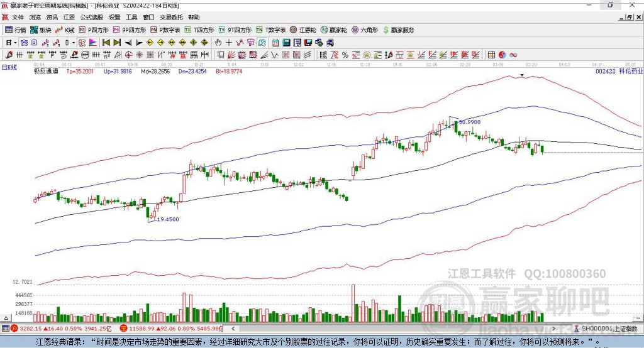Open the 浏览 menu
This screenshot has height=348, width=644.
coord(35,17)
